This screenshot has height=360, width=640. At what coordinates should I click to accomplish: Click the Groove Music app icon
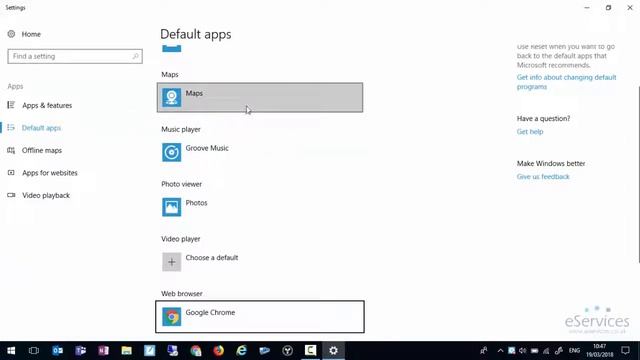pos(171,152)
